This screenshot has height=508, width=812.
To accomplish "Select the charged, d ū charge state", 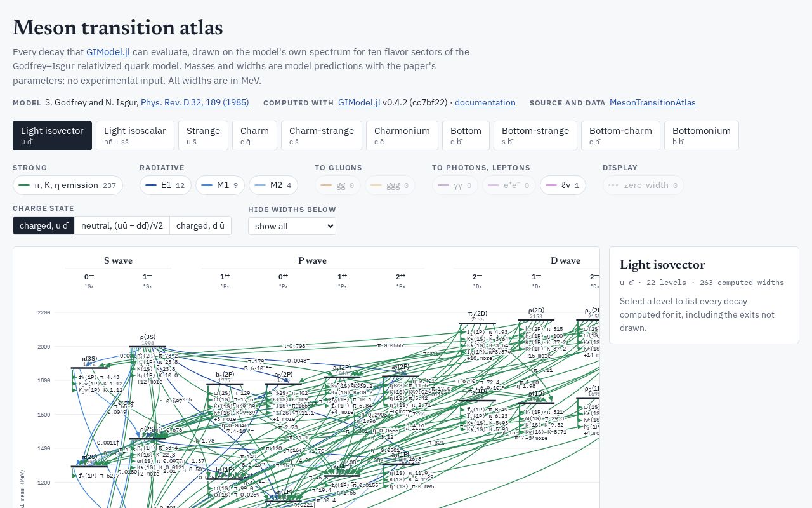I will 200,225.
